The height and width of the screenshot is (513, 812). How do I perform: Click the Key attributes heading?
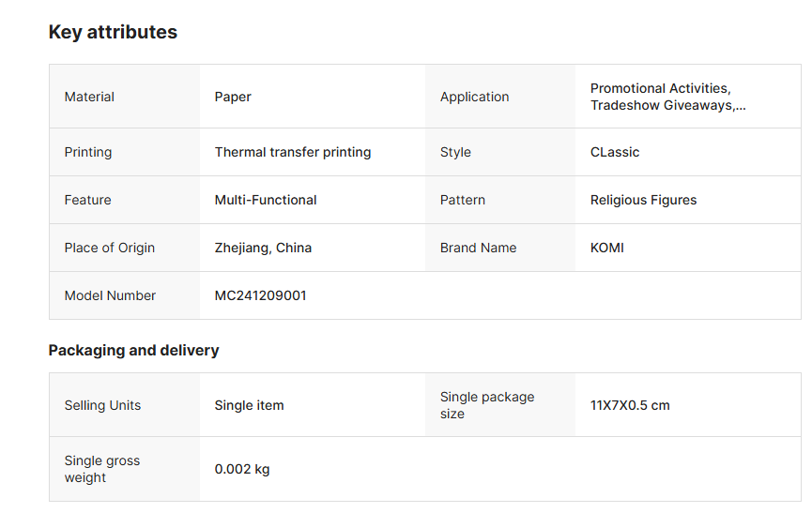113,32
